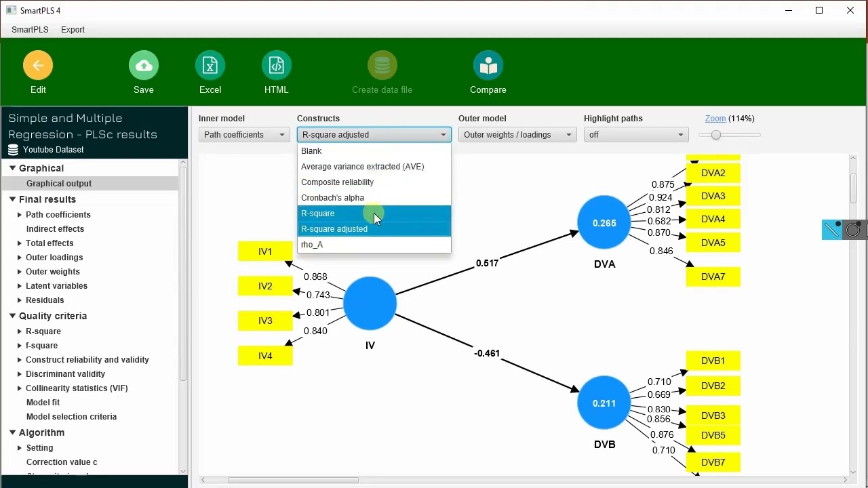Choose Cronbach's alpha option
The image size is (868, 488).
(x=374, y=198)
